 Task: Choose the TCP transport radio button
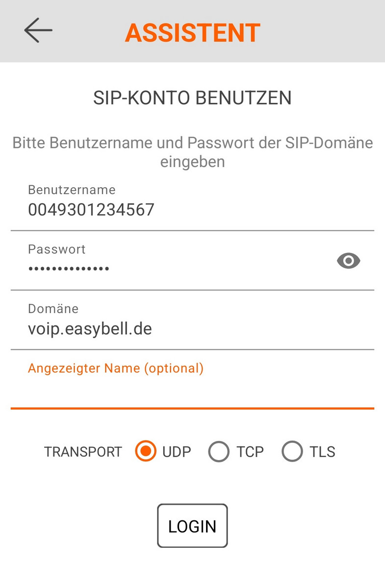[x=219, y=451]
